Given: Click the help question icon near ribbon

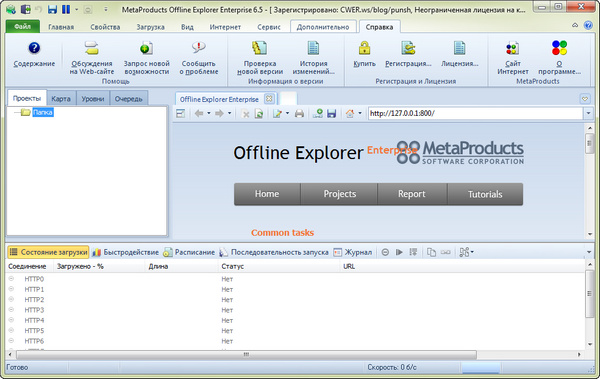Looking at the screenshot, I should tap(588, 25).
